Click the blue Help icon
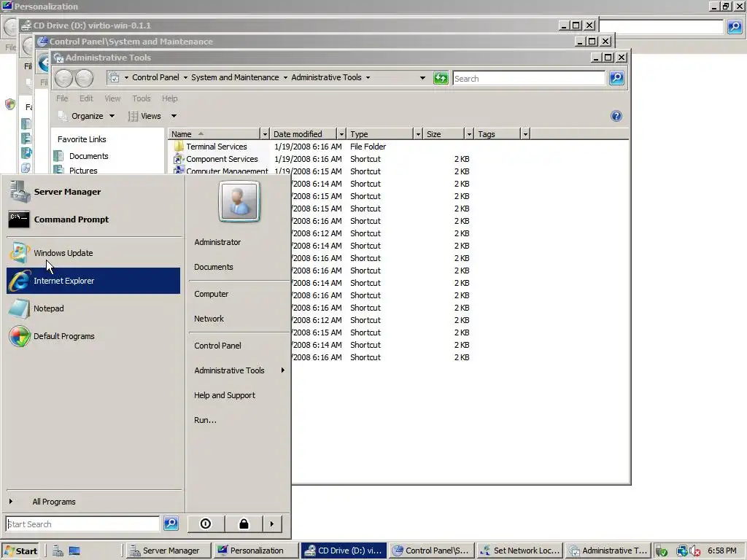The image size is (747, 560). tap(616, 116)
